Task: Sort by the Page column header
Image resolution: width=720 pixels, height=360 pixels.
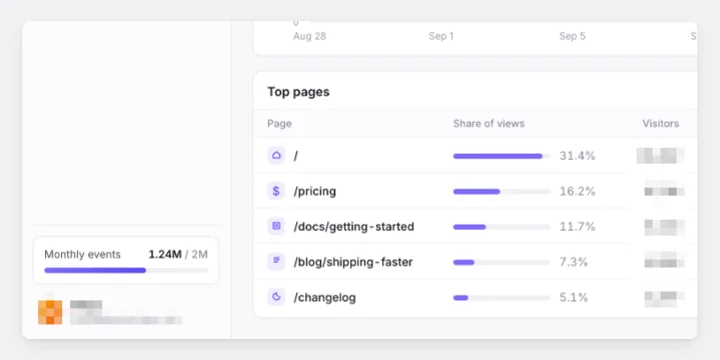Action: (x=279, y=124)
